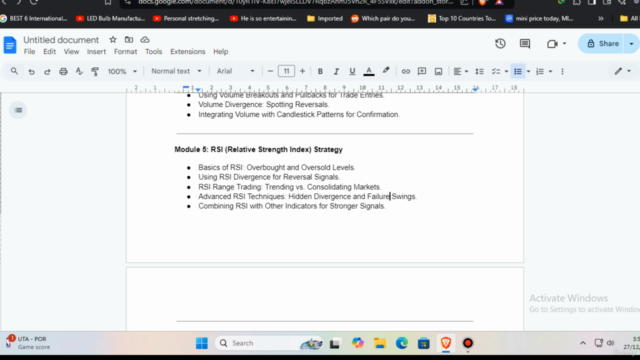640x360 pixels.
Task: Open the Windows Start menu
Action: pyautogui.click(x=202, y=343)
